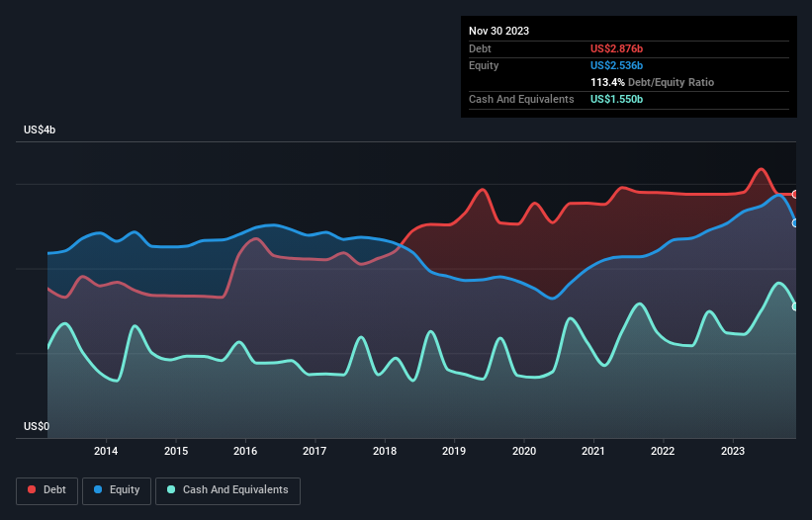The height and width of the screenshot is (520, 812).
Task: Click the 2020 x-axis label
Action: 524,451
